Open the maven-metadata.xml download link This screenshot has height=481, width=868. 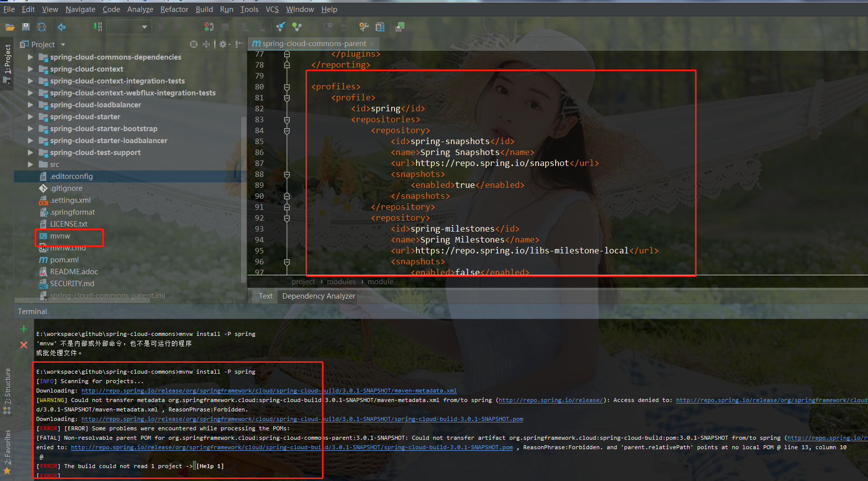[269, 391]
